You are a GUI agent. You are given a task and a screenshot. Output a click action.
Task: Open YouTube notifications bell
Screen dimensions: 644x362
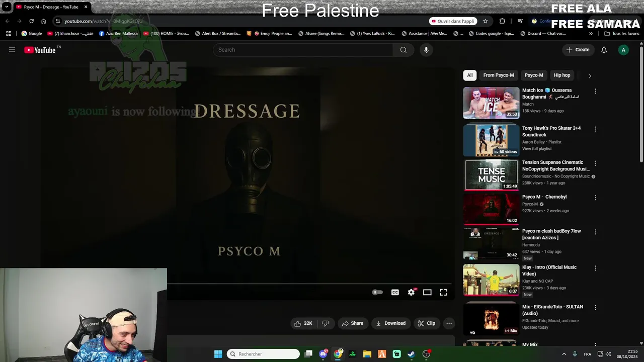(x=604, y=50)
